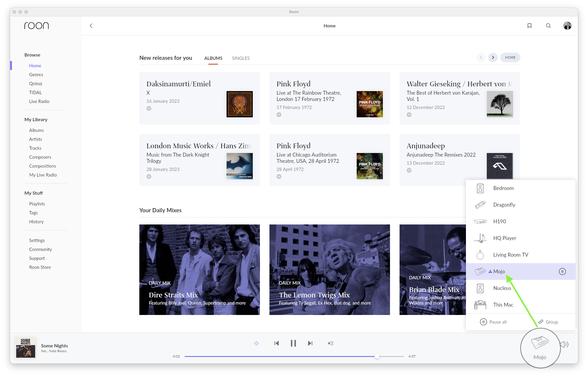Screen dimensions: 588x376
Task: Open Albums in My Library
Action: 36,130
